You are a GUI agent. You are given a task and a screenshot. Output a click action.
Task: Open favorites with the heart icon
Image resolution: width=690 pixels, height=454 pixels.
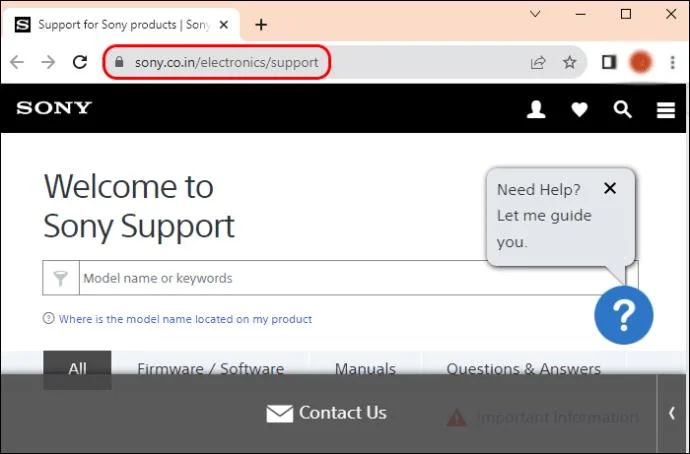[x=579, y=110]
